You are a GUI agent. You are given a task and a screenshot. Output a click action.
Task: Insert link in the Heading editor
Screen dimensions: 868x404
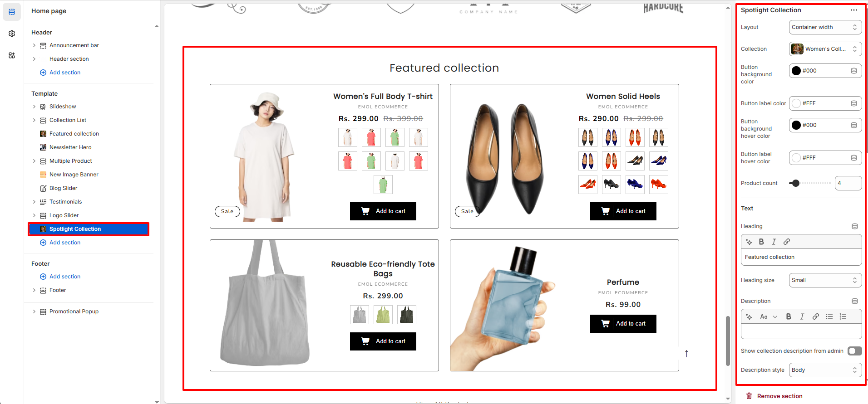pyautogui.click(x=787, y=242)
